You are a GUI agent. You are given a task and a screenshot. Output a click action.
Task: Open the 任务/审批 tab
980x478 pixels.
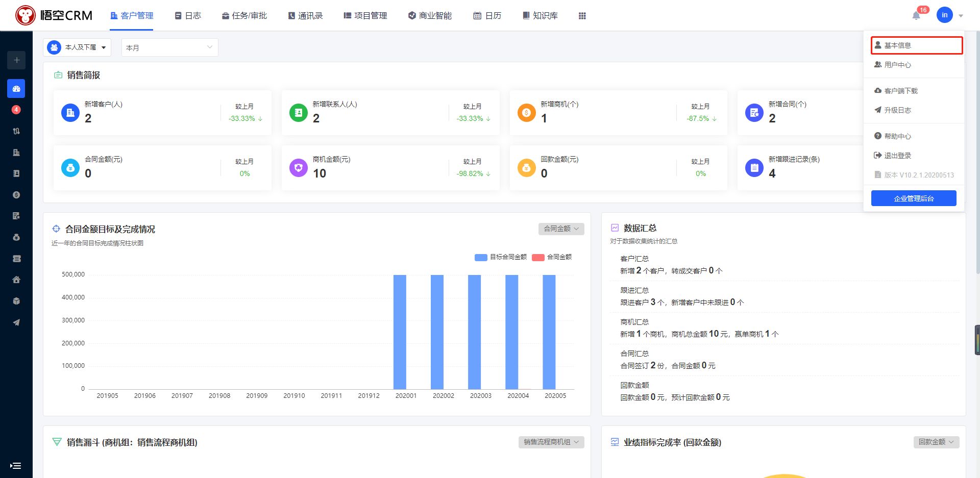[x=244, y=16]
